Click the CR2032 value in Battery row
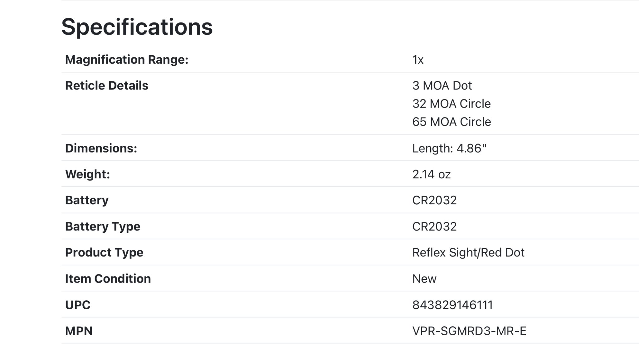Image resolution: width=639 pixels, height=364 pixels. coord(434,200)
